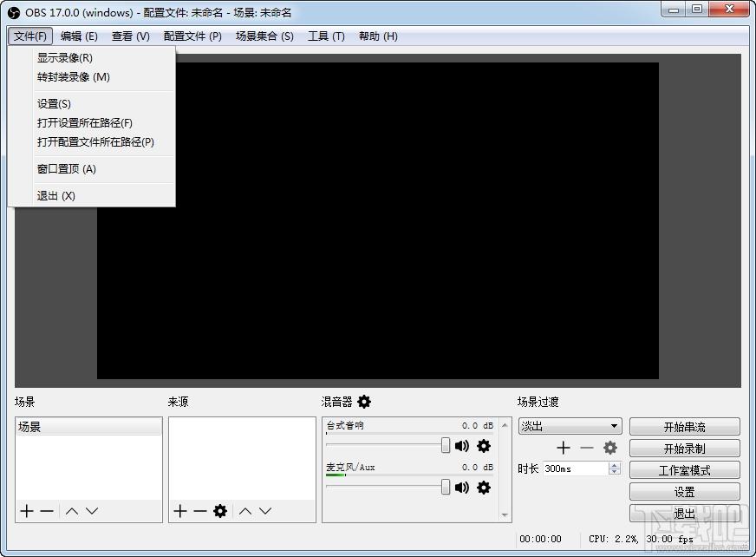Click the 开始录制 button
The width and height of the screenshot is (756, 557).
[685, 449]
